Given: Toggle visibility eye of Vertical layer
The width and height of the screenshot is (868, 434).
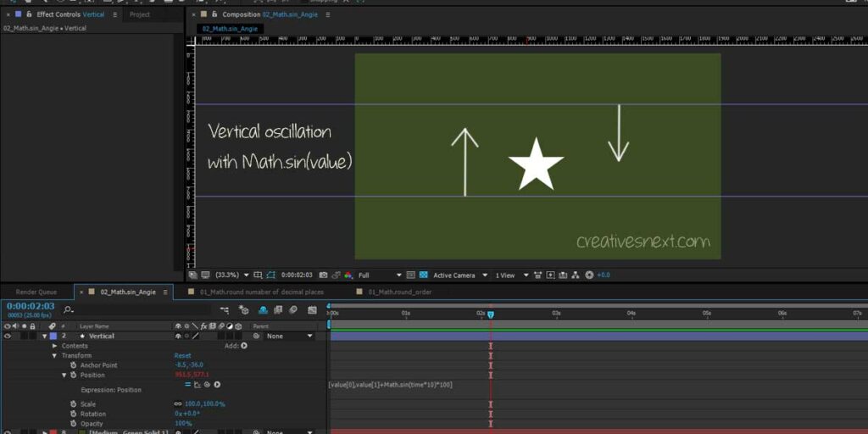Looking at the screenshot, I should [x=7, y=336].
